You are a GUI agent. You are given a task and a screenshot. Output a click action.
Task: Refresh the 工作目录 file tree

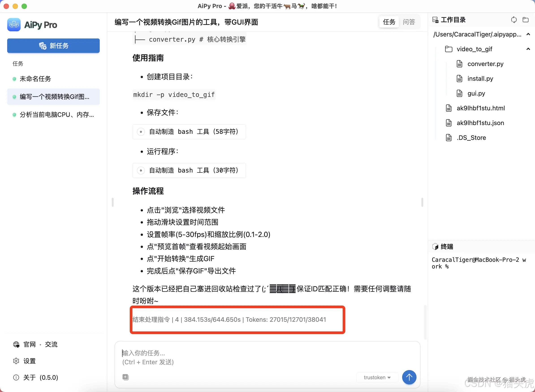click(x=514, y=20)
